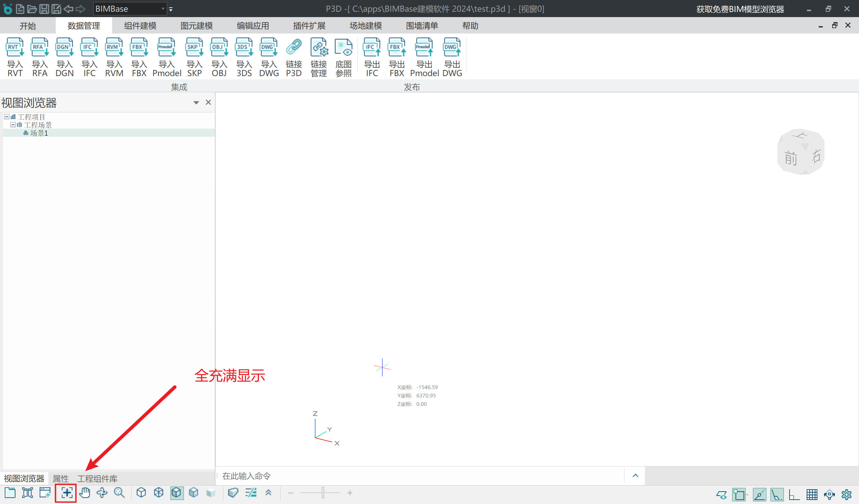Image resolution: width=859 pixels, height=504 pixels.
Task: Expand the command line history chevron
Action: coord(635,476)
